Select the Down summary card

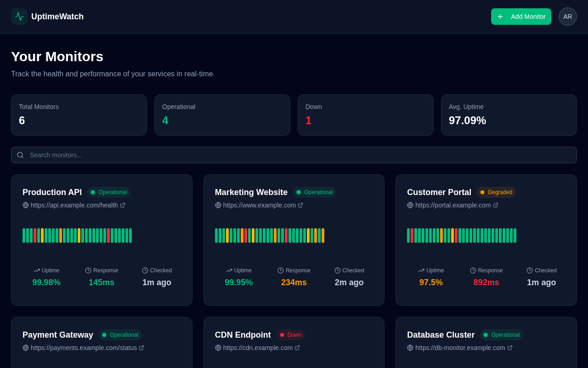pyautogui.click(x=365, y=115)
